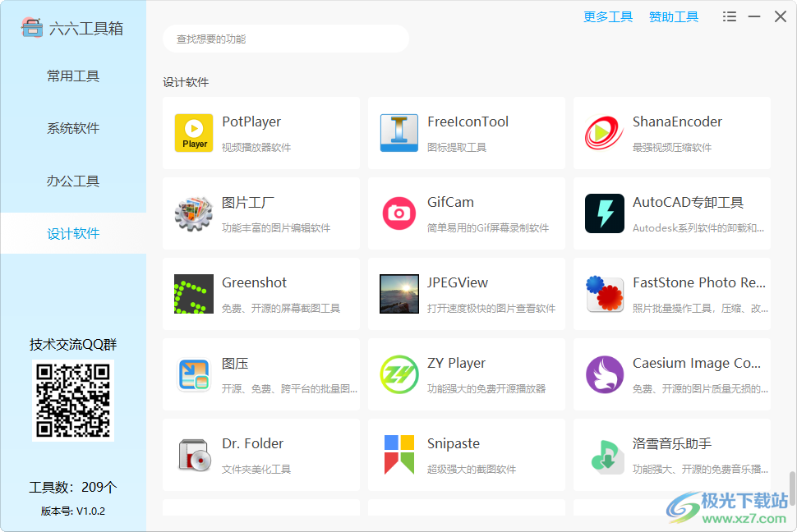Click the PotPlayer title text
Image resolution: width=797 pixels, height=532 pixels.
tap(251, 122)
